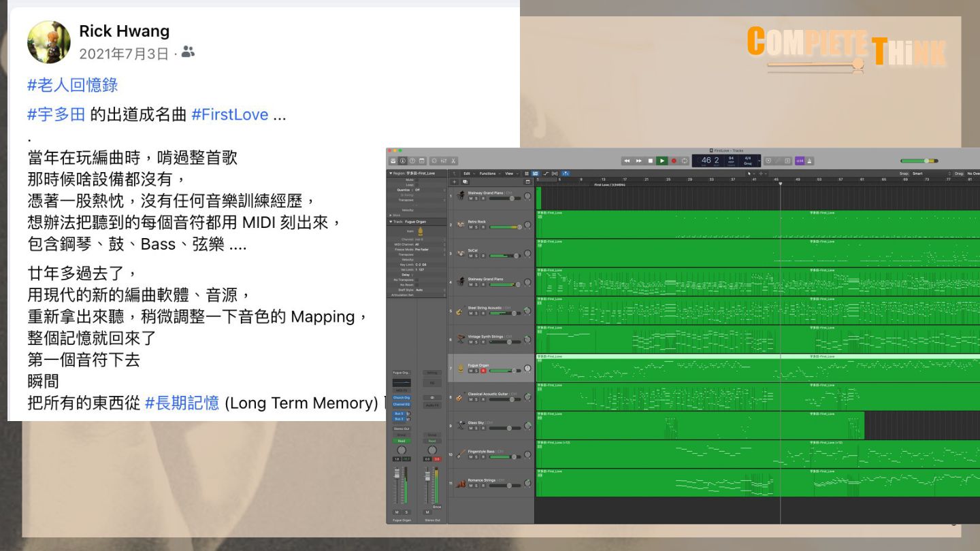Adjust the Fugue Organ channel strip fader
This screenshot has height=551, width=980.
(397, 473)
